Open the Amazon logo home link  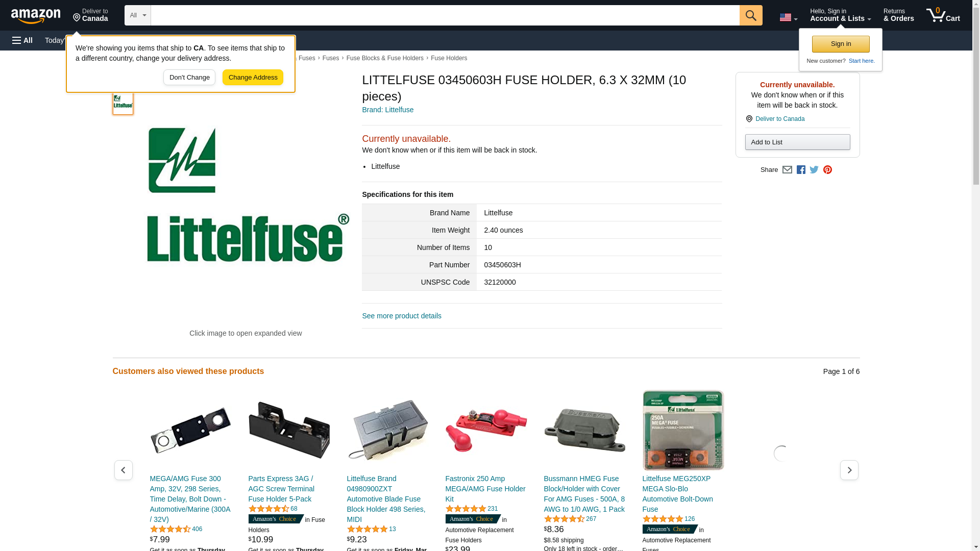(x=36, y=16)
